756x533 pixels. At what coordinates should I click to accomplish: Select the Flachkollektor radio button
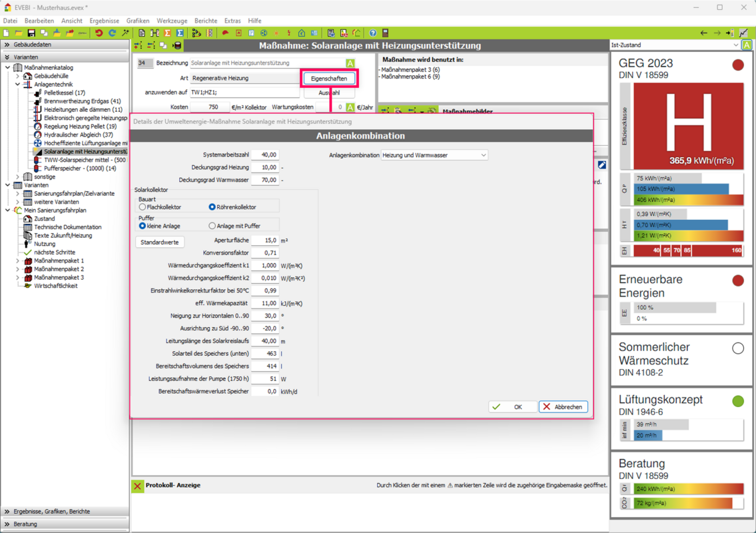coord(143,207)
